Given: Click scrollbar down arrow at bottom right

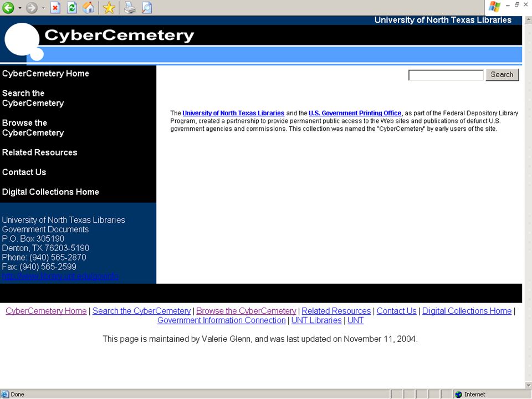Looking at the screenshot, I should pyautogui.click(x=528, y=385).
